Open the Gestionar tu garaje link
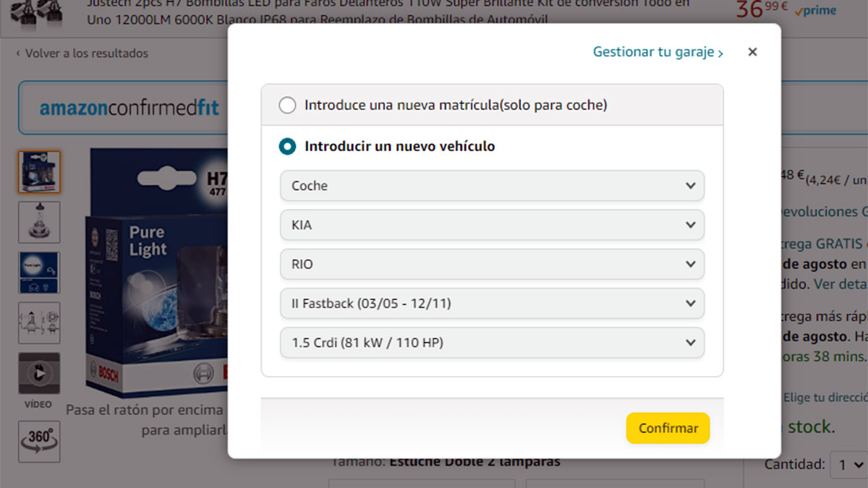 click(x=657, y=52)
